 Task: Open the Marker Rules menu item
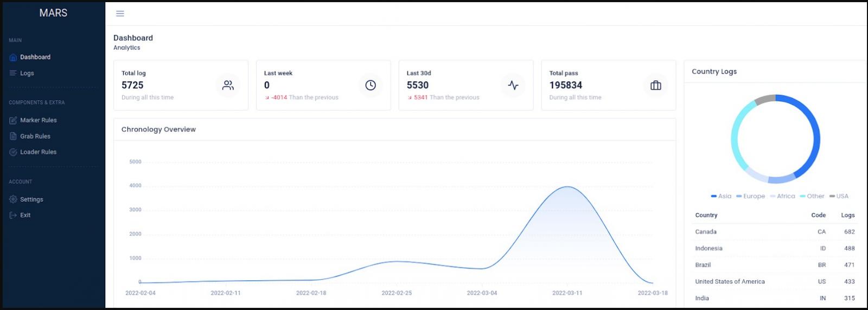click(x=39, y=120)
